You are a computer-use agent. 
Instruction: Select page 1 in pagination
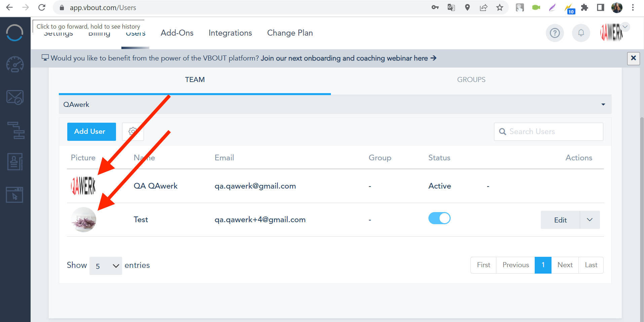coord(543,265)
